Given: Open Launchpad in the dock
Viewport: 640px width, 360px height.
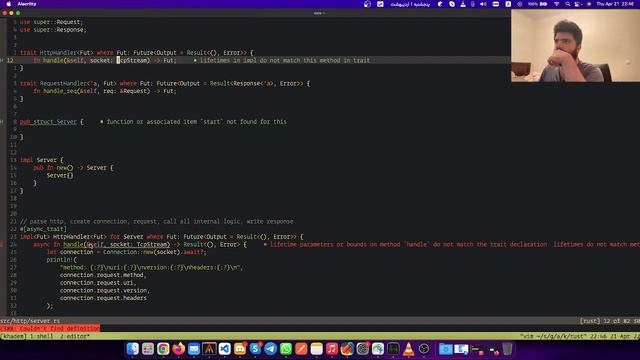Looking at the screenshot, I should [148, 349].
